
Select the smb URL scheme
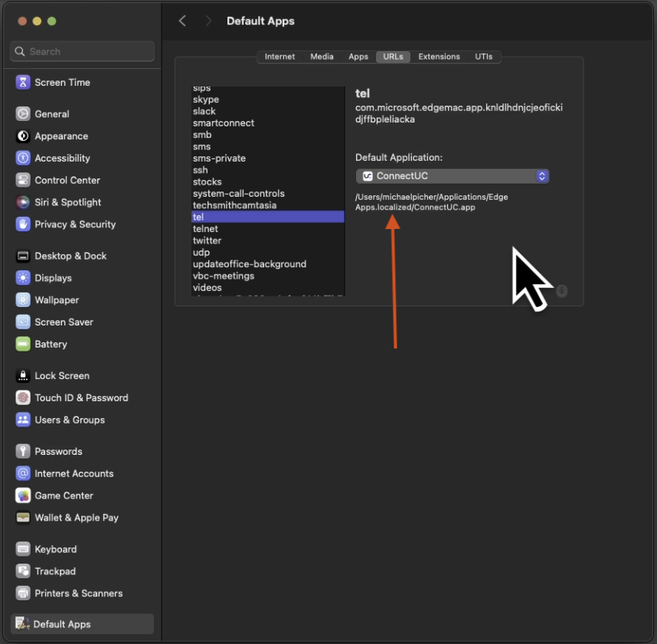268,135
